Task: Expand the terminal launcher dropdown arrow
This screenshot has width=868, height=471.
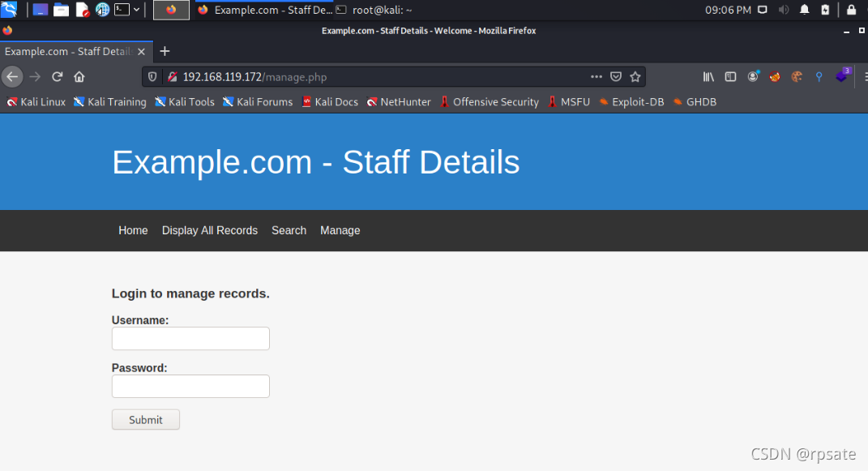Action: [136, 10]
